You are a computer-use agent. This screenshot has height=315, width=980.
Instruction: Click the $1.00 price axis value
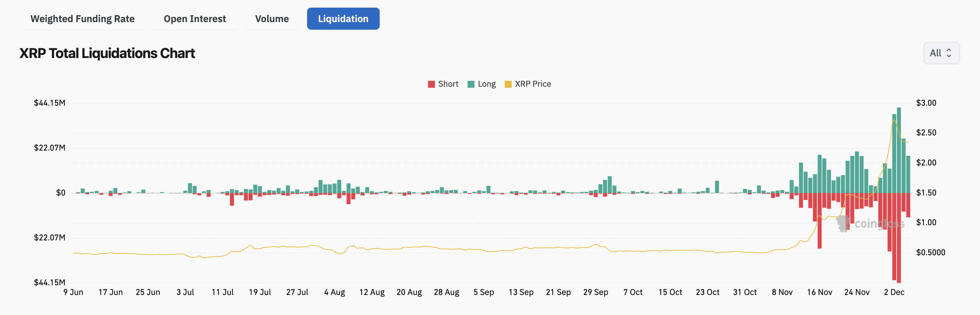coord(926,222)
